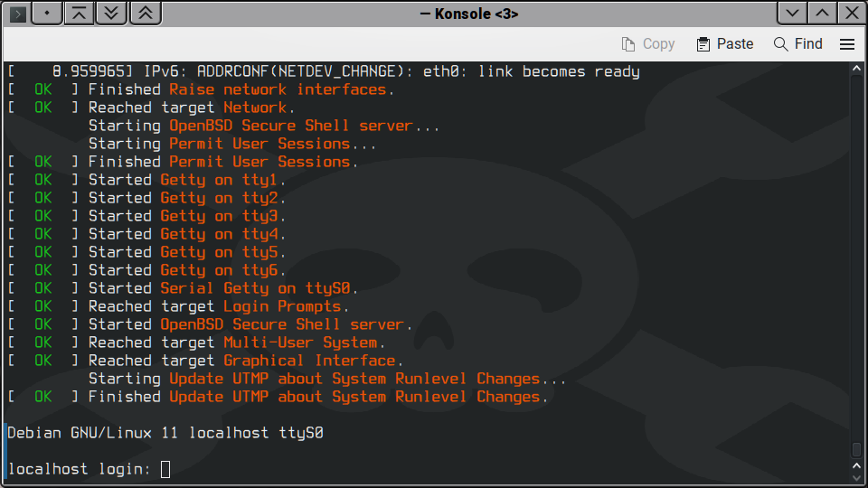Minimize the Konsole window

tap(792, 14)
